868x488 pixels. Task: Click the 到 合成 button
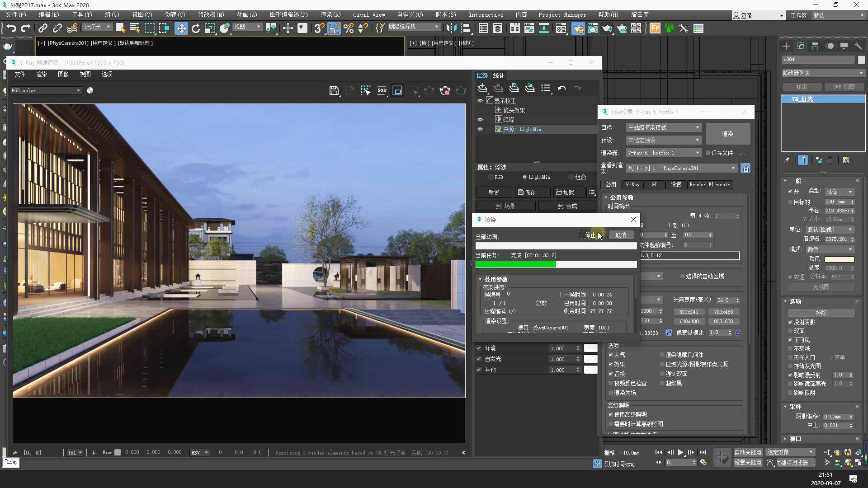[x=567, y=206]
